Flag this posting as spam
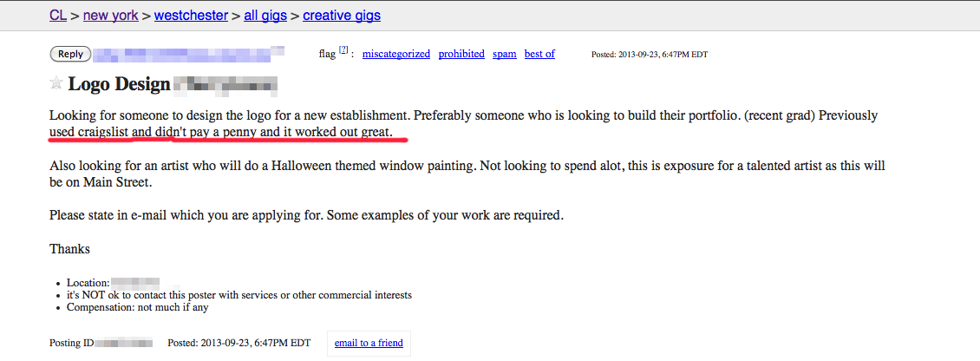This screenshot has height=361, width=980. tap(505, 54)
